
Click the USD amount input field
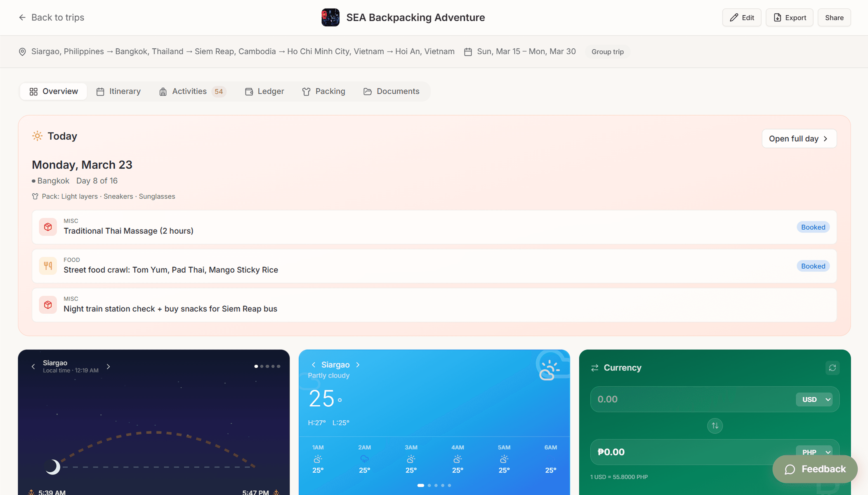tap(691, 399)
